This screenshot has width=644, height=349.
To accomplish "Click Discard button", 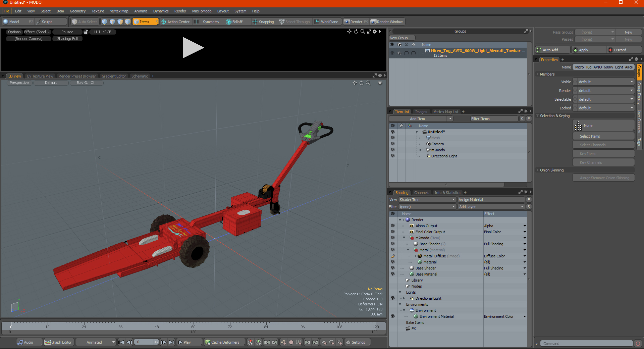I will click(x=624, y=50).
